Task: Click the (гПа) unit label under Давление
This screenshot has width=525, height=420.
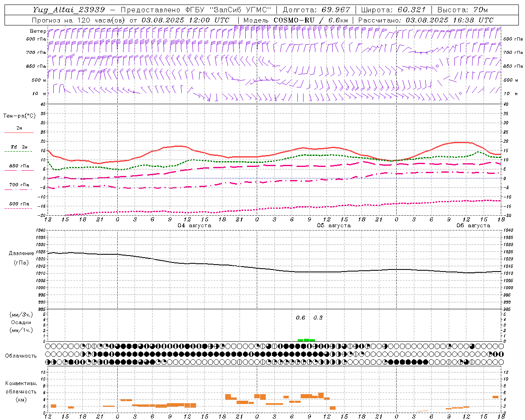Action: point(21,263)
